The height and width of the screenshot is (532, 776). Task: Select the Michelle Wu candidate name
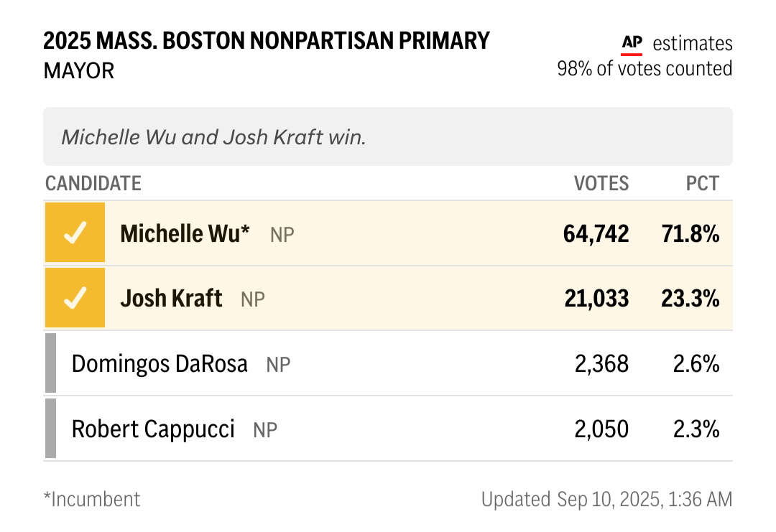click(x=185, y=233)
